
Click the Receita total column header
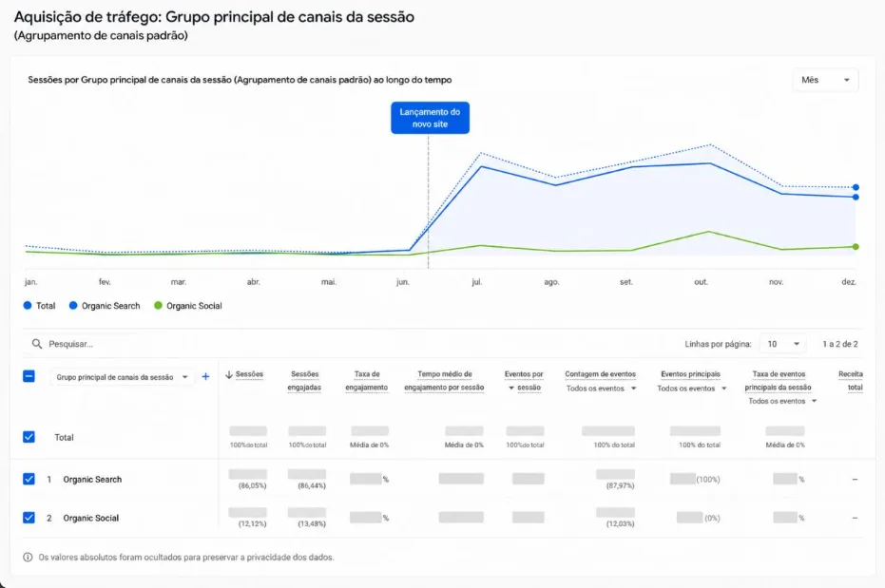(851, 381)
